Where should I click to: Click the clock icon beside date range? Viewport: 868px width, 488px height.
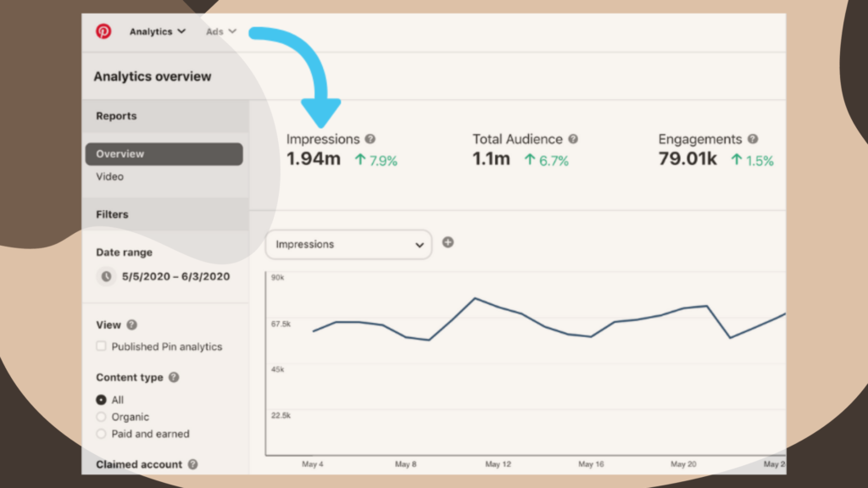point(106,276)
